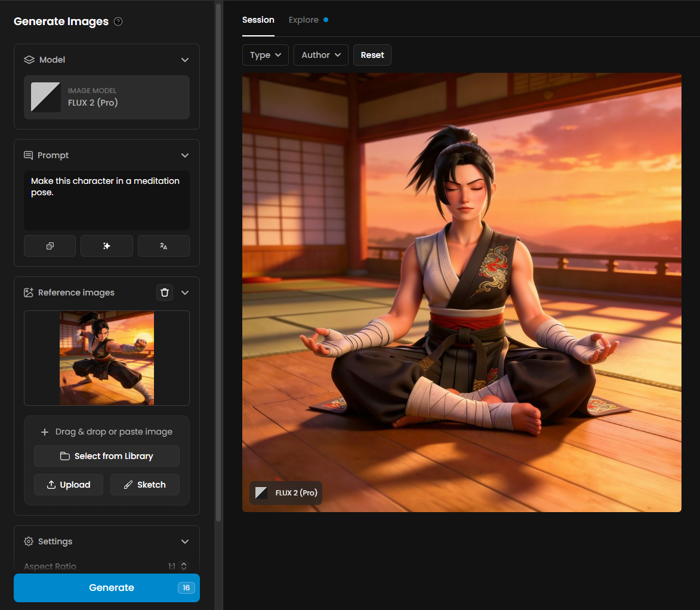This screenshot has height=610, width=700.
Task: Click the random prompt dice icon
Action: click(50, 246)
